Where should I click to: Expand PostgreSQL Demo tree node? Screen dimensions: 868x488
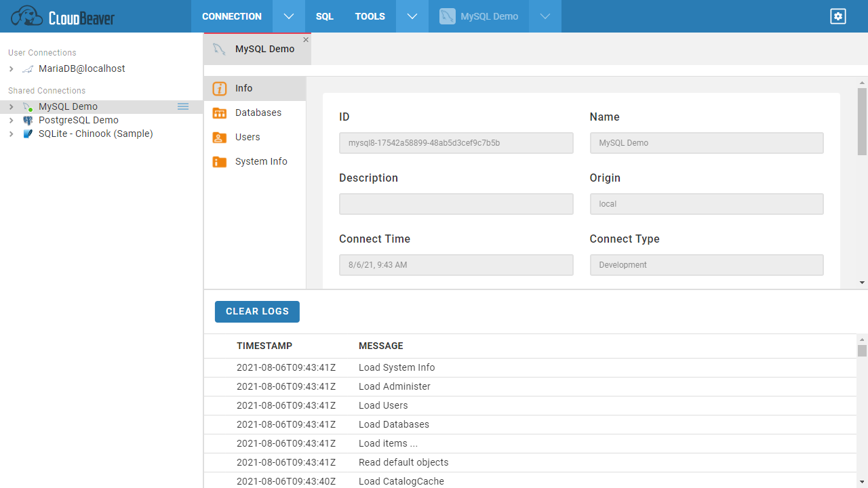[11, 120]
